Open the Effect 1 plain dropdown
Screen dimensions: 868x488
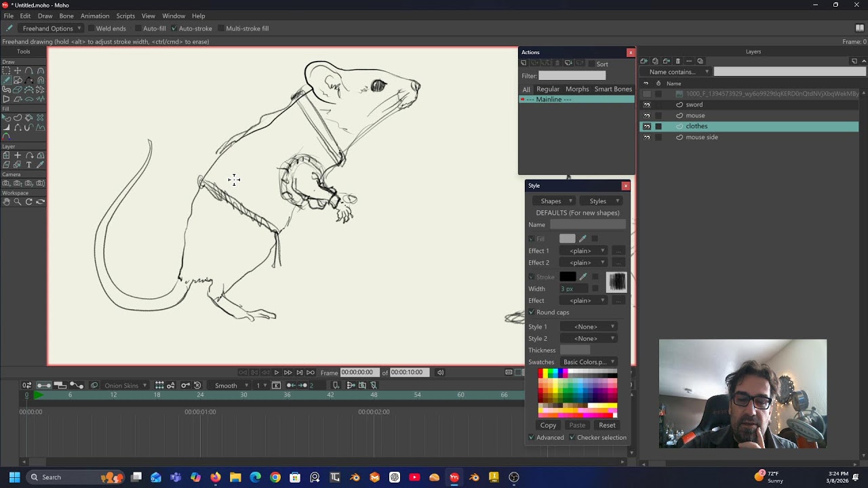[584, 251]
